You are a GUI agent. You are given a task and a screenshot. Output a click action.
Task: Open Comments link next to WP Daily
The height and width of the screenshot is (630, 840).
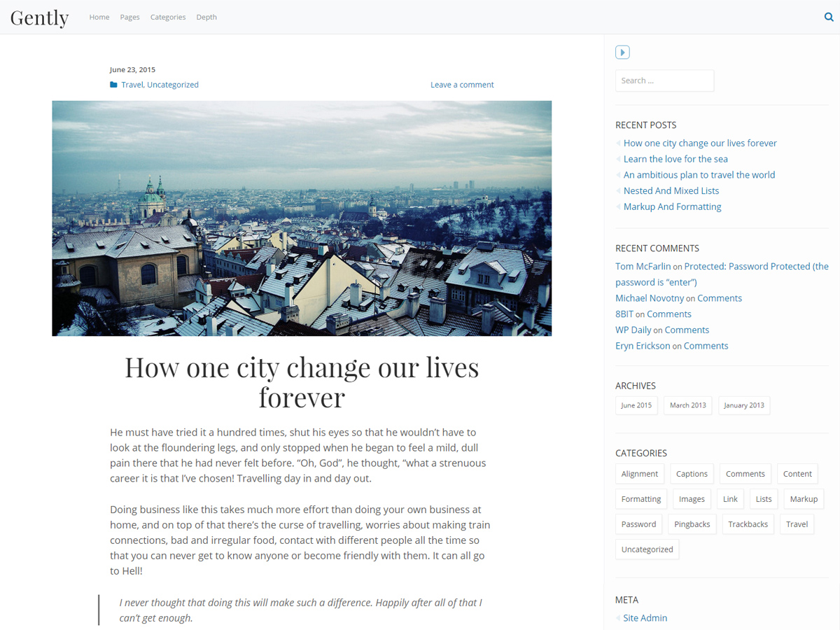click(687, 330)
